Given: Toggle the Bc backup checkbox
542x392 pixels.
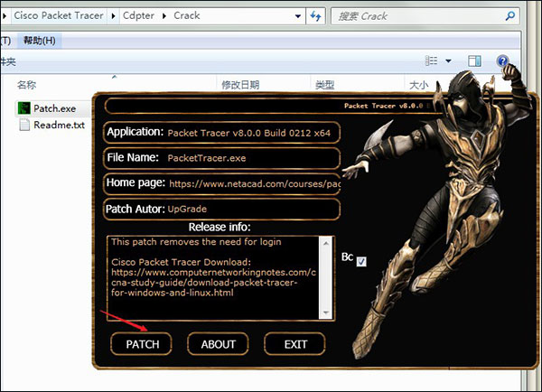Looking at the screenshot, I should [x=361, y=261].
